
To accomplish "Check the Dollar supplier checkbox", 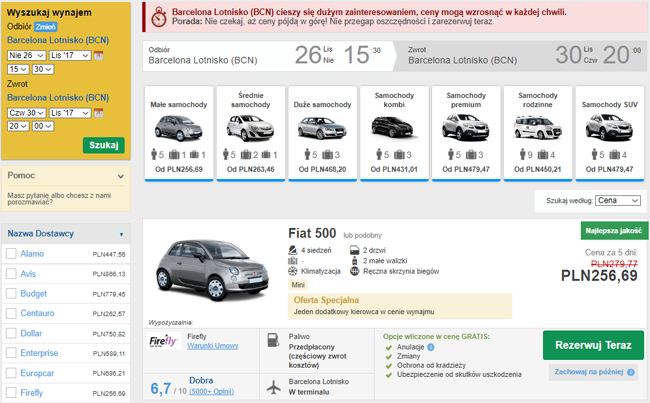I will pyautogui.click(x=11, y=333).
